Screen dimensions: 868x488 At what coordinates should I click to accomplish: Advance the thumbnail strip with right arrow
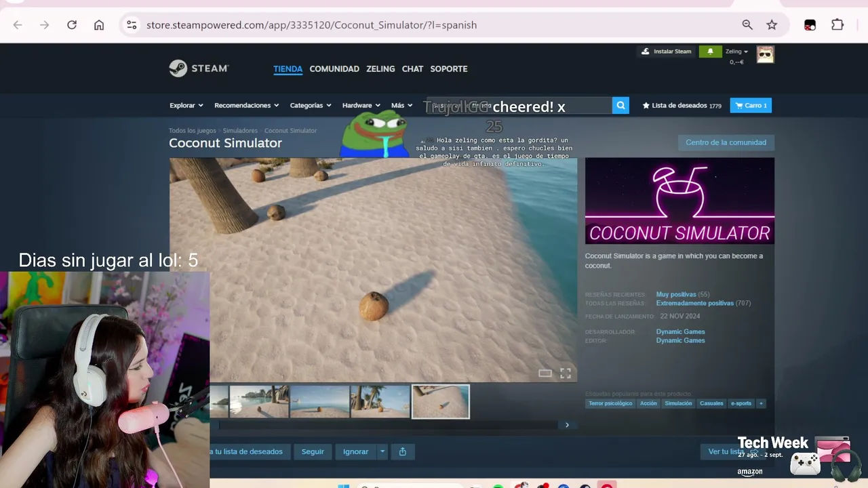tap(568, 425)
